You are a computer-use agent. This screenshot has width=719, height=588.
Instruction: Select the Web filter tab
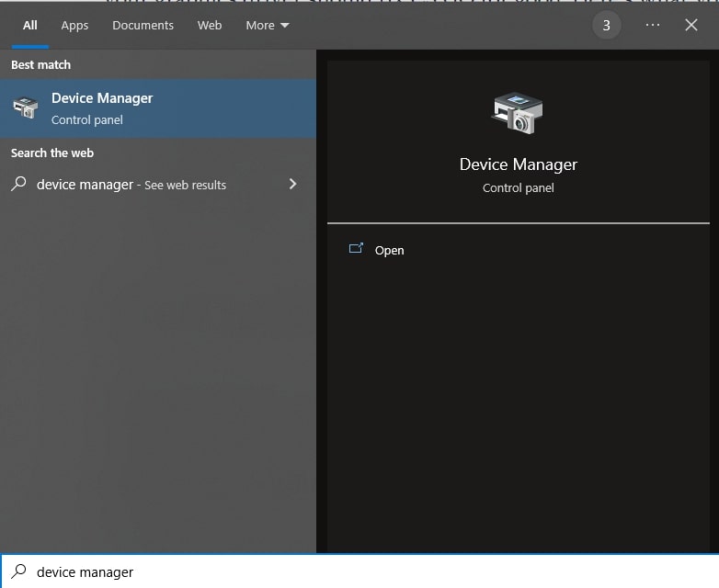[x=210, y=26]
